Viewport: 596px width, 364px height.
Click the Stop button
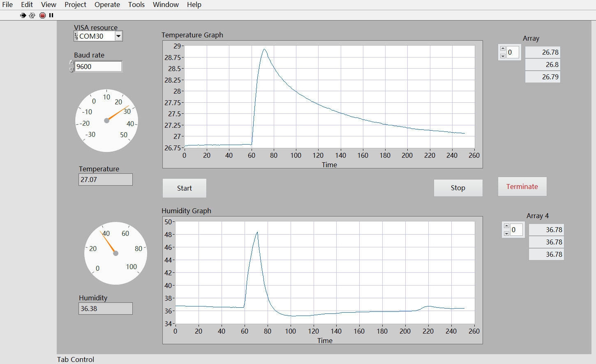458,188
